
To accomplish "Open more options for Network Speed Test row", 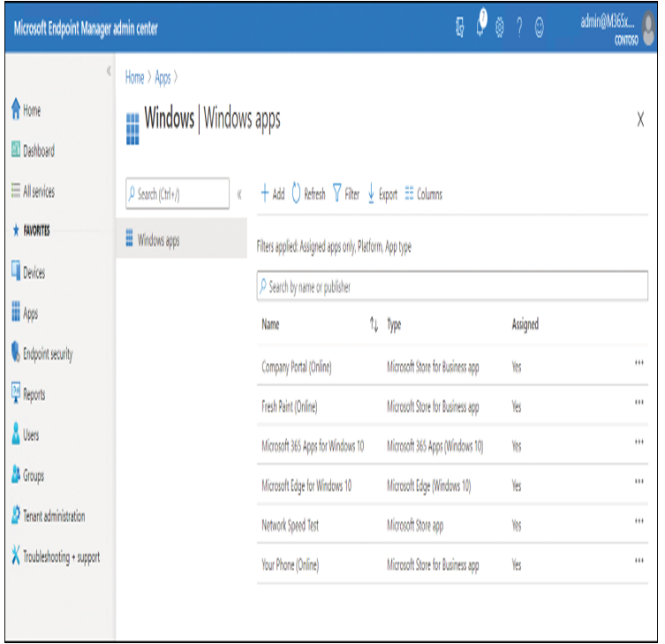I will click(x=639, y=521).
